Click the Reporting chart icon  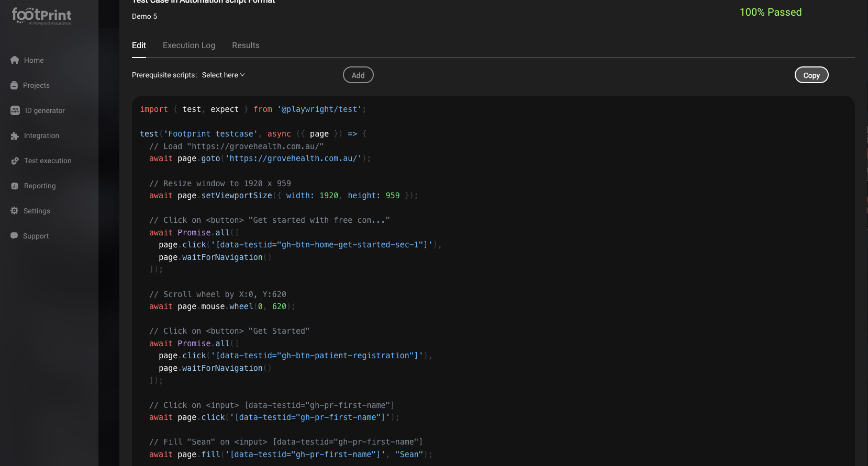point(15,186)
